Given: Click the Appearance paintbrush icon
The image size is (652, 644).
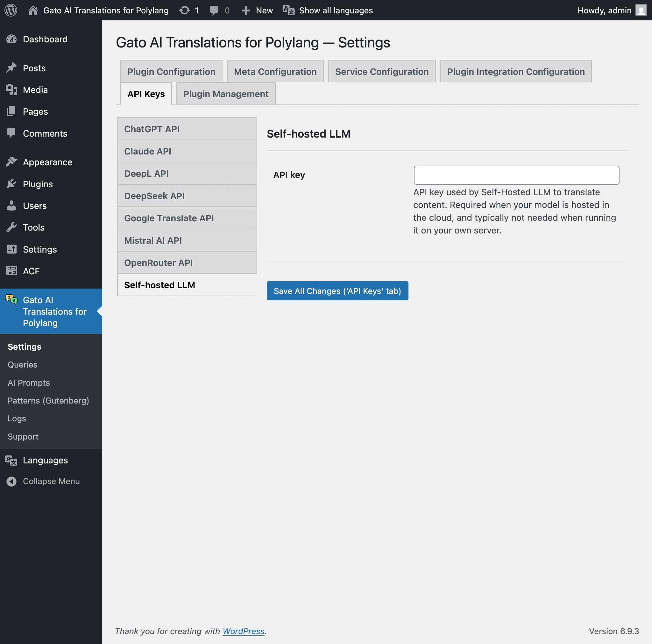Looking at the screenshot, I should pyautogui.click(x=11, y=162).
